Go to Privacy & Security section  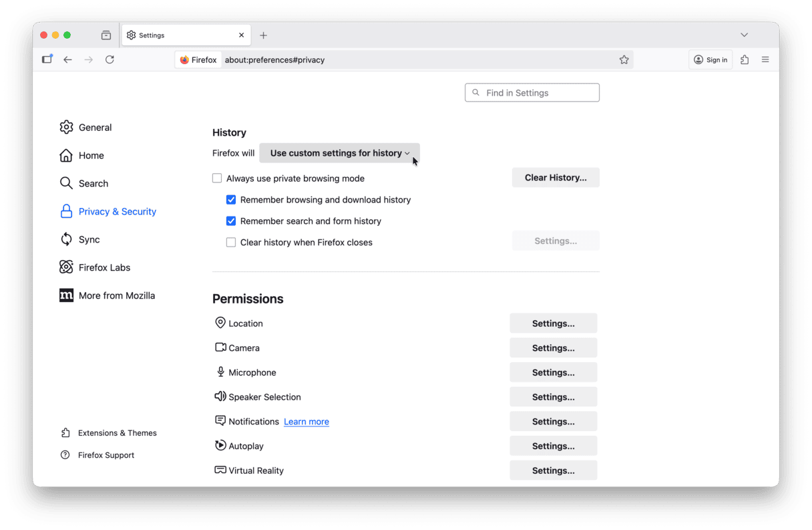point(117,211)
